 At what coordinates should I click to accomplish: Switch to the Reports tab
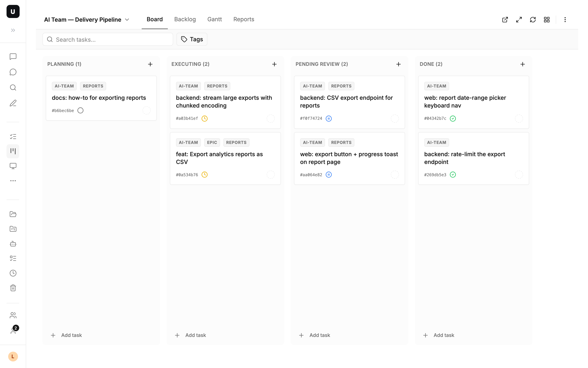(x=244, y=19)
